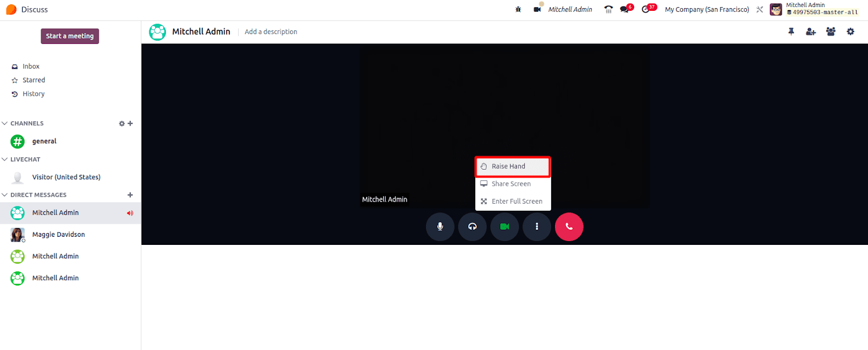Click the 49975503-master-all database label
Viewport: 868px width, 350px height.
822,12
